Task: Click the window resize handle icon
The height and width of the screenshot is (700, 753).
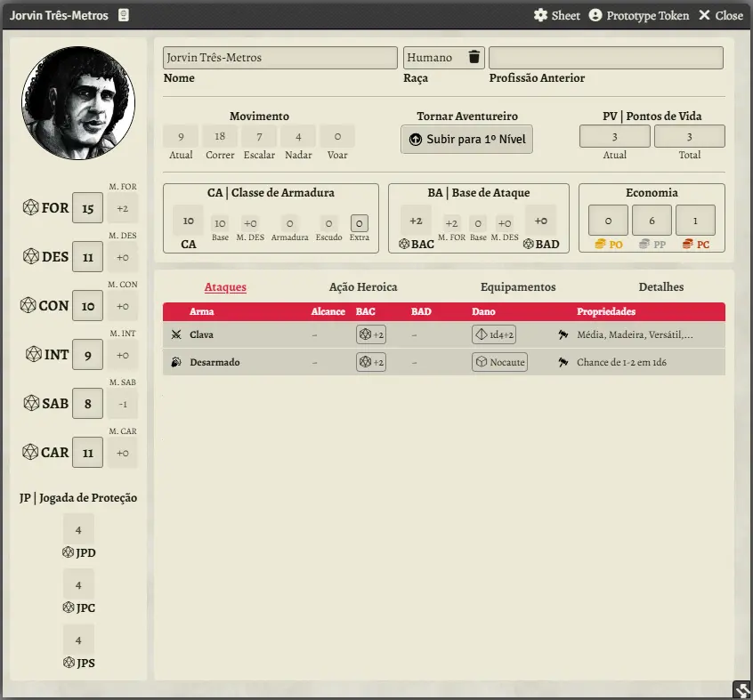Action: 742,690
